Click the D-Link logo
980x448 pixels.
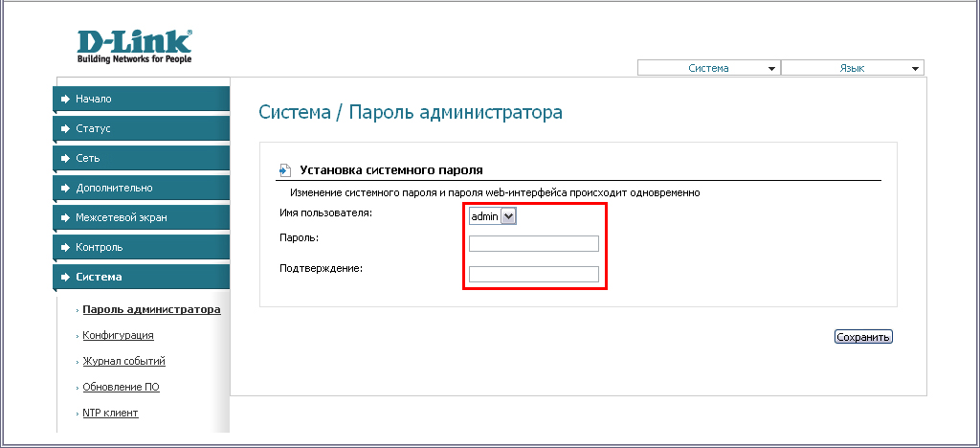[134, 46]
